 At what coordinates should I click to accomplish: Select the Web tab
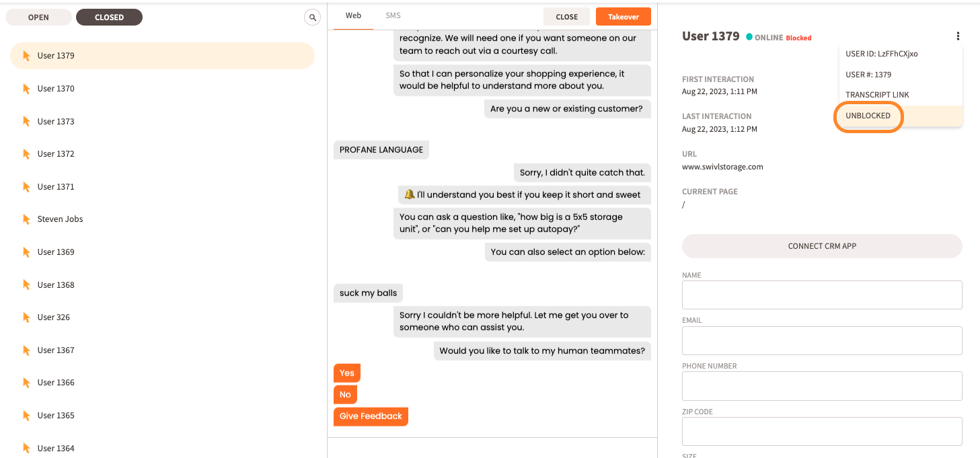pos(353,15)
